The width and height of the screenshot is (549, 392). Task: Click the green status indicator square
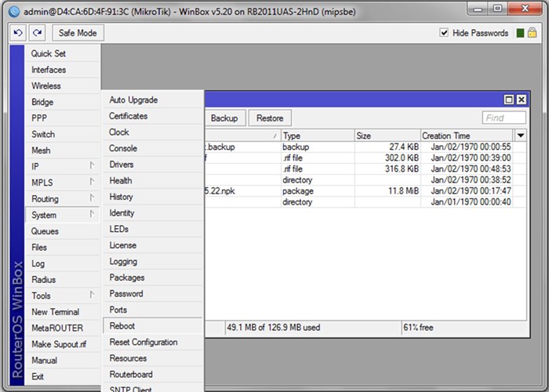[x=520, y=33]
